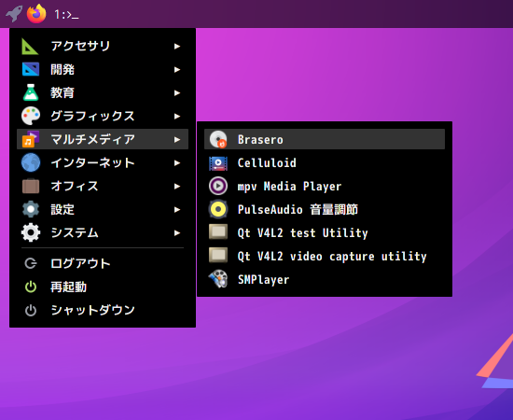Viewport: 513px width, 420px height.
Task: Expand the アクセサリ submenu arrow
Action: click(x=177, y=46)
